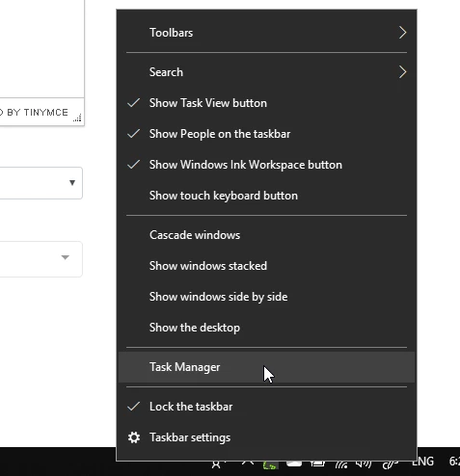460x476 pixels.
Task: Click the ENG language indicator
Action: 422,462
